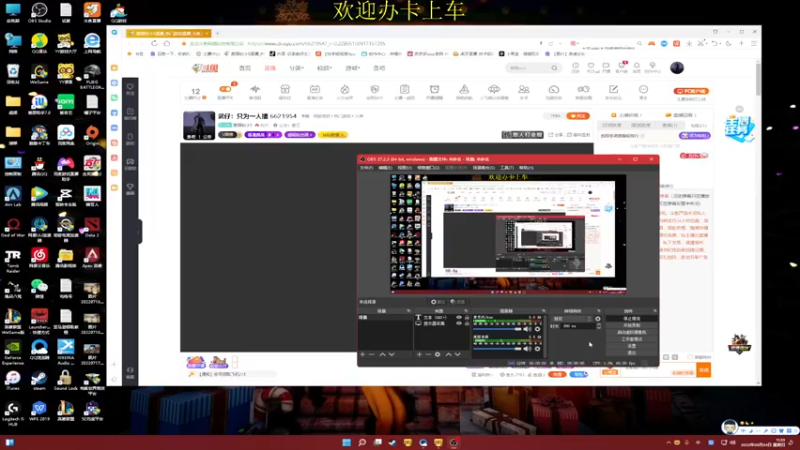Image resolution: width=800 pixels, height=450 pixels.
Task: Expand the 分类 dropdown in Douyu navigation
Action: click(x=296, y=68)
